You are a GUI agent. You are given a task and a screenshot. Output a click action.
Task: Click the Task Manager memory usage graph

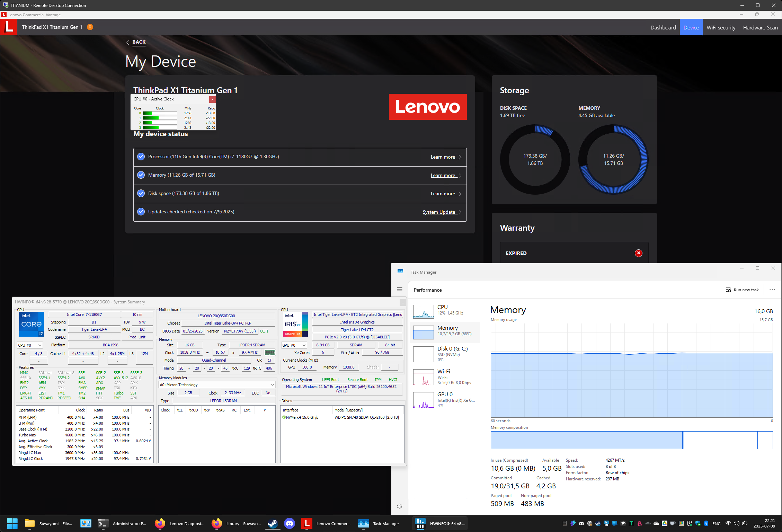[631, 370]
